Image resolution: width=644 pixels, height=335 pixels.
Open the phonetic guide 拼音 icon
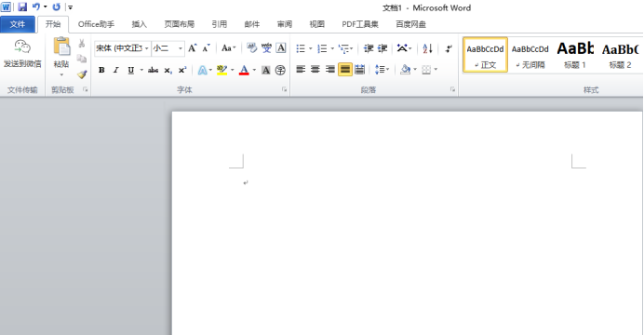point(266,48)
